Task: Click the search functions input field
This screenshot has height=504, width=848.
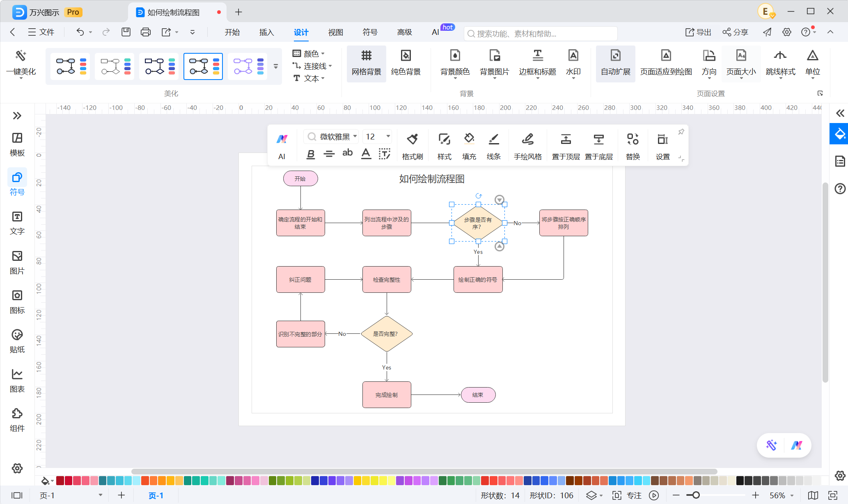Action: click(541, 34)
